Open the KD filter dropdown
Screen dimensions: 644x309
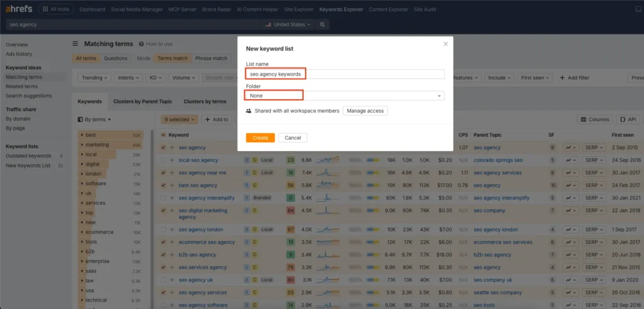pos(156,77)
